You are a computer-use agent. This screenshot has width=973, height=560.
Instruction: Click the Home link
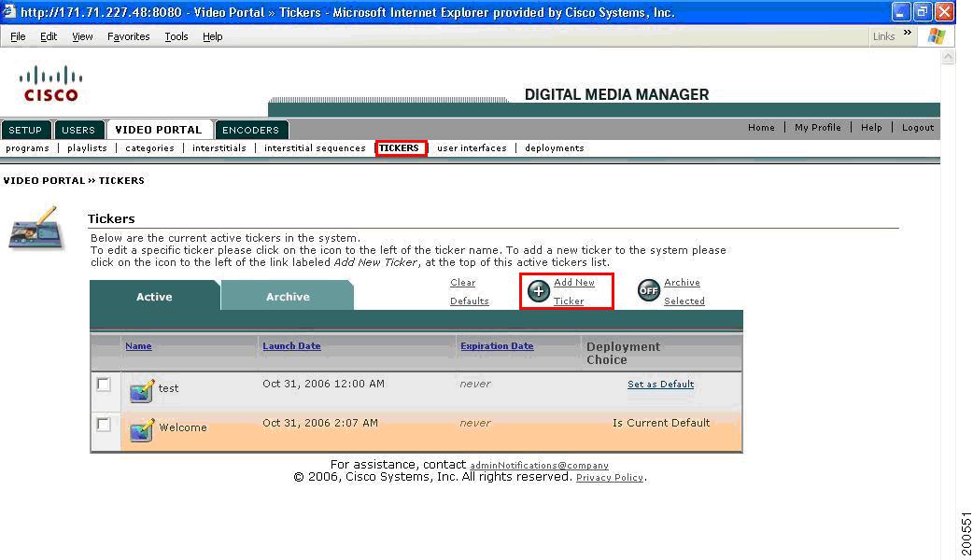coord(761,127)
